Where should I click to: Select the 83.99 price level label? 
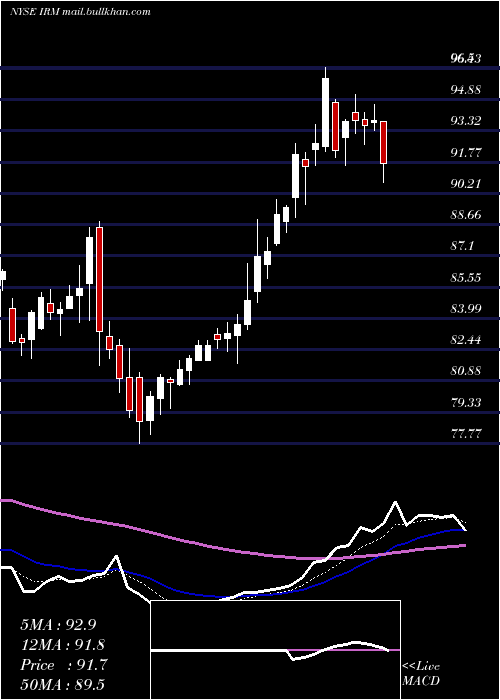pos(466,308)
